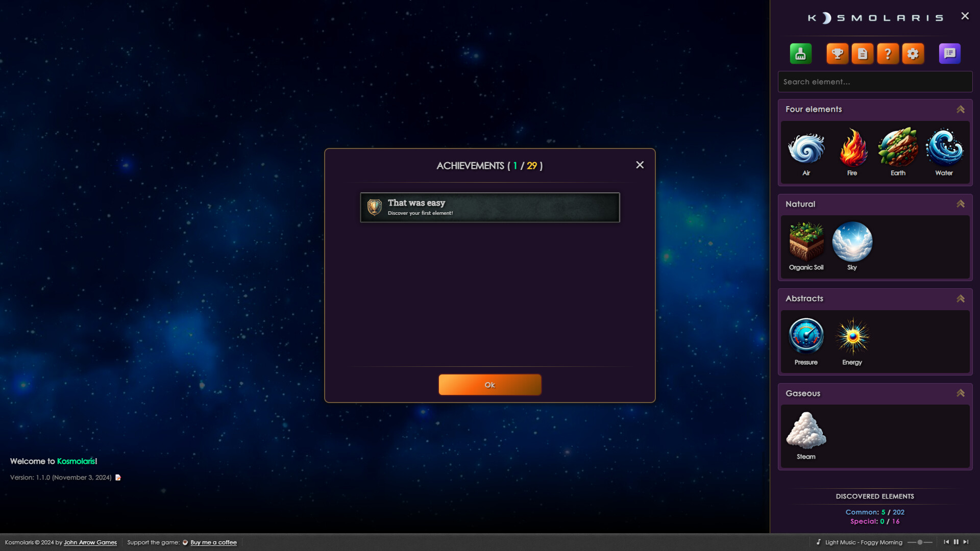Open the settings gear panel
The width and height of the screenshot is (980, 551).
tap(913, 53)
